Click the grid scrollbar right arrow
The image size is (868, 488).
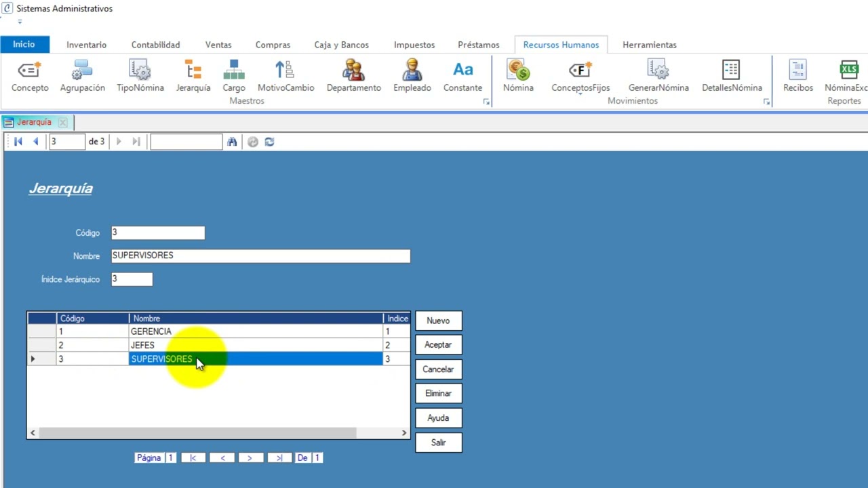pyautogui.click(x=403, y=432)
